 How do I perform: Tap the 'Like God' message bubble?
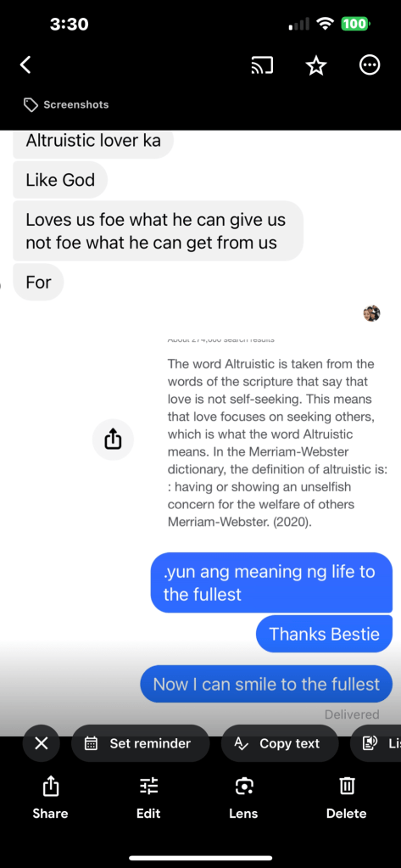tap(59, 180)
